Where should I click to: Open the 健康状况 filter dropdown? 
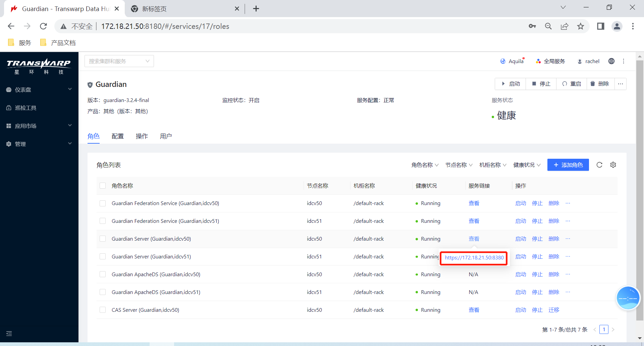point(527,165)
